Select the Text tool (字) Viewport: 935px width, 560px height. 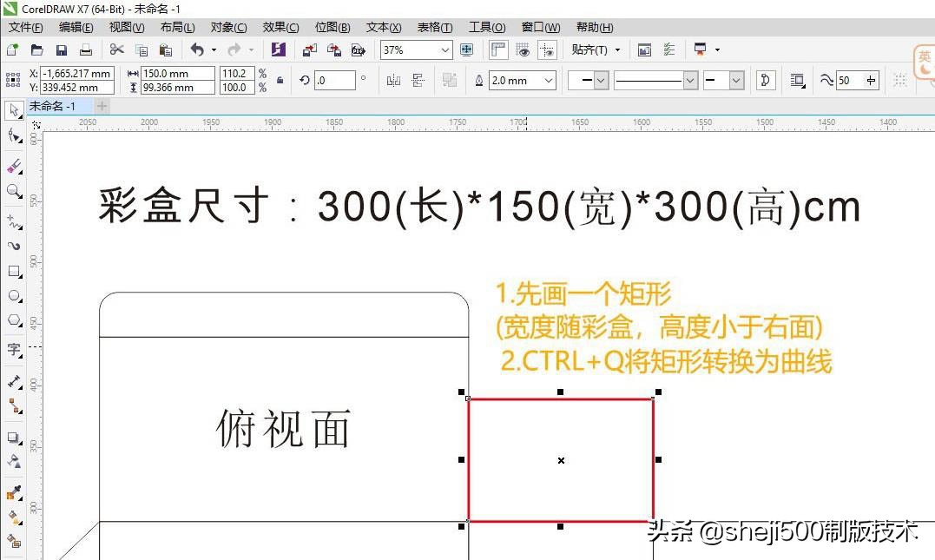[14, 349]
